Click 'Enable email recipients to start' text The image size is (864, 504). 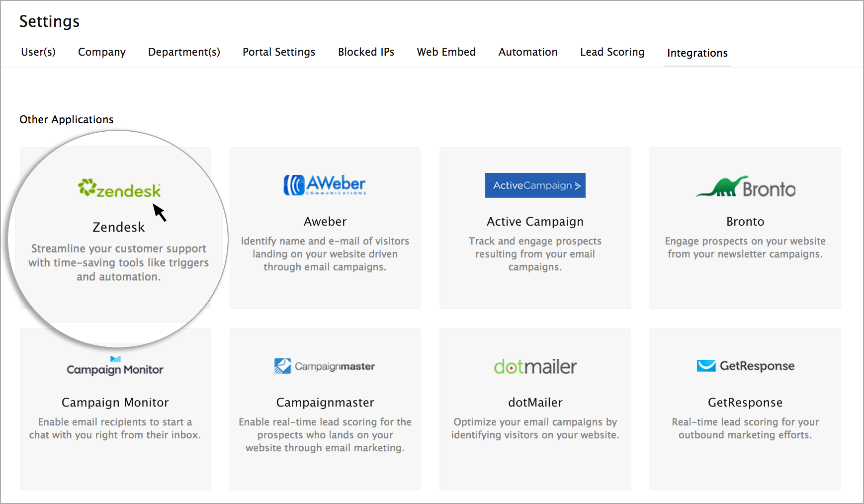pos(115,428)
